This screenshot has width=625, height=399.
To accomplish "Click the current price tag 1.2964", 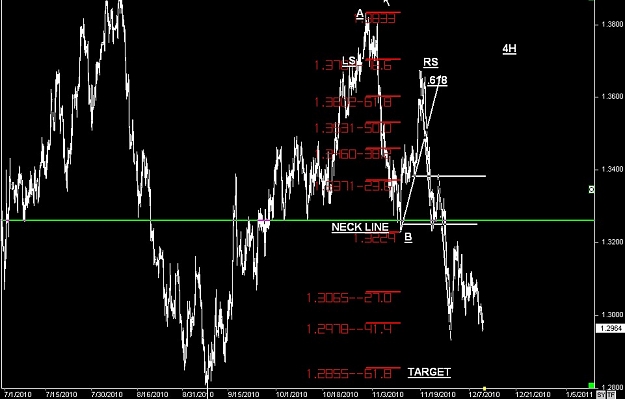I will pos(610,329).
